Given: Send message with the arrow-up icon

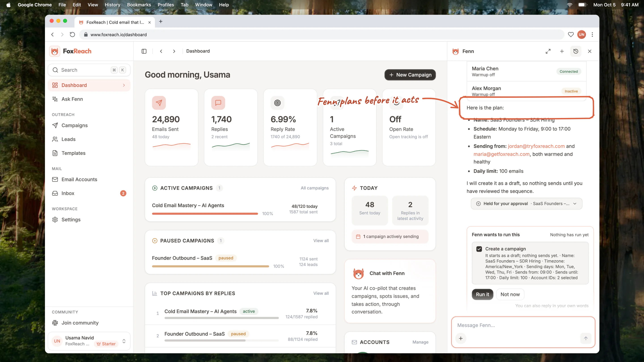Looking at the screenshot, I should pos(586,338).
